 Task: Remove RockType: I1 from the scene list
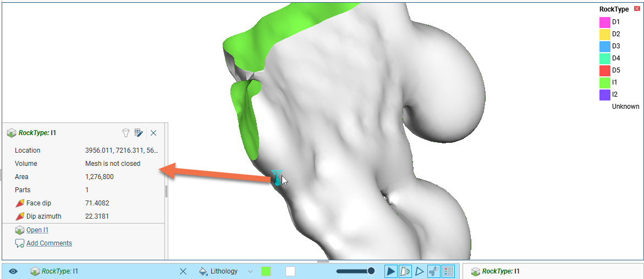[183, 271]
